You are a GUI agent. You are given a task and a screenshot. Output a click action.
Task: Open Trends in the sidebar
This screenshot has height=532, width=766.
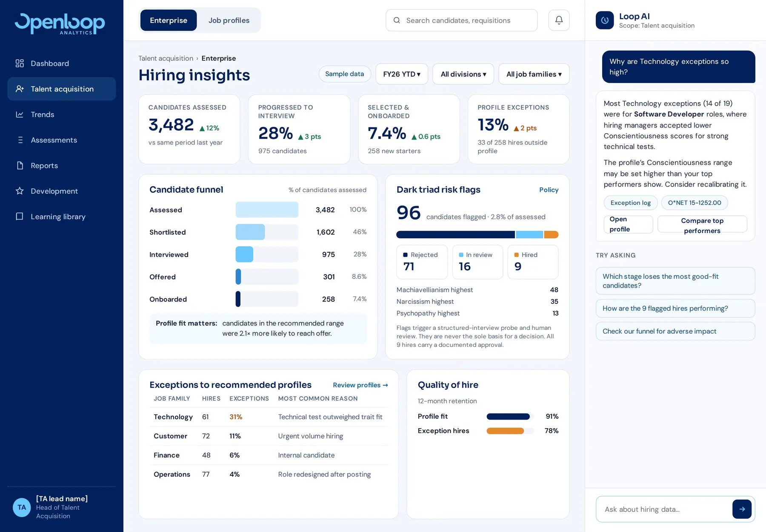62,114
